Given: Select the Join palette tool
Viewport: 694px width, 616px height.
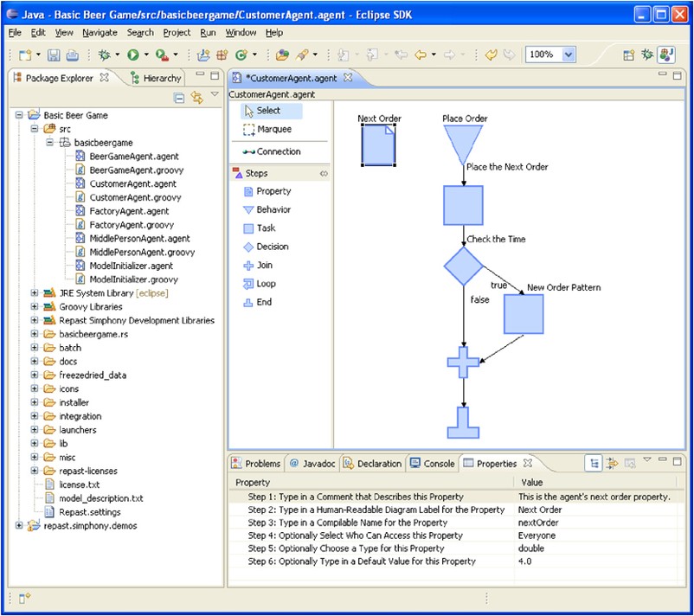Looking at the screenshot, I should 263,266.
